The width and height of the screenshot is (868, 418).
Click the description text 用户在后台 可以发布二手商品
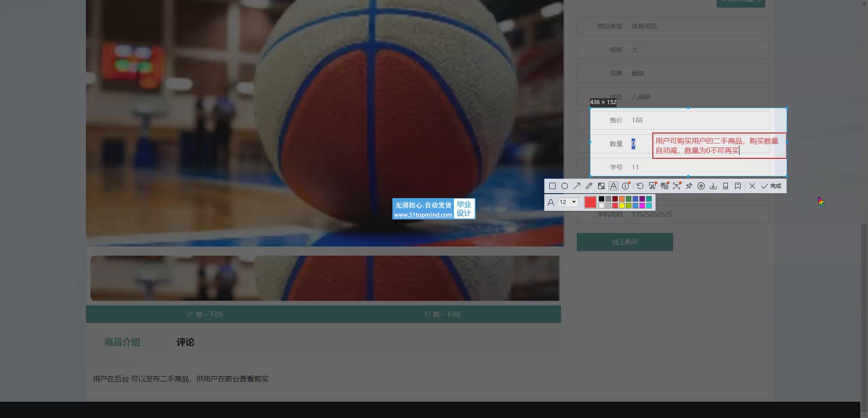[181, 379]
